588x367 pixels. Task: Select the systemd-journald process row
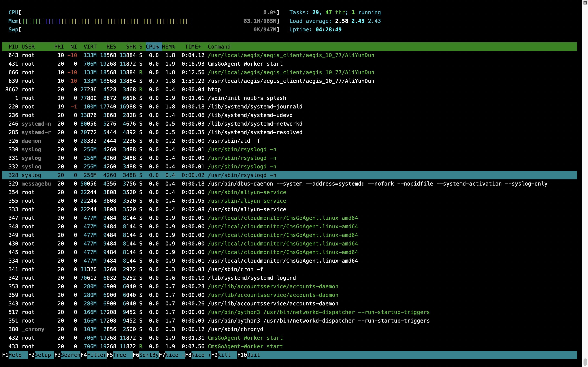[x=255, y=107]
